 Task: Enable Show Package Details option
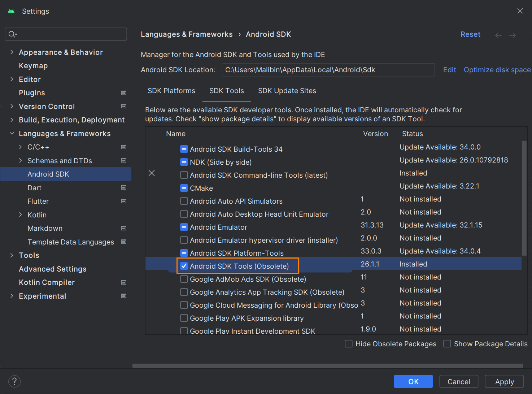coord(447,343)
